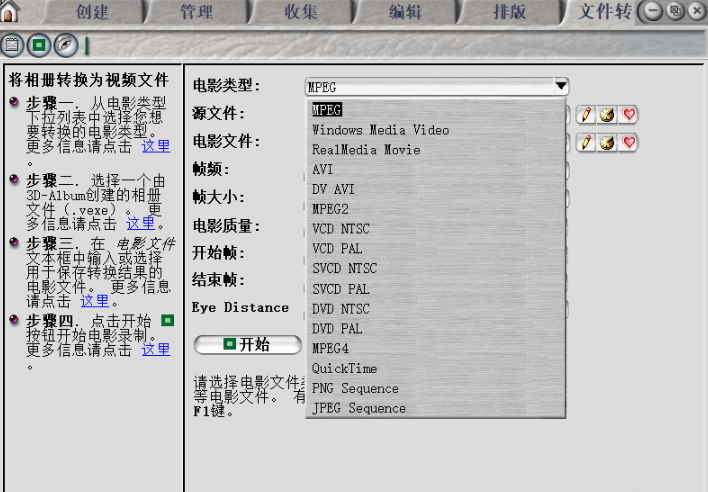Click the 开始 button
The image size is (708, 492).
247,345
